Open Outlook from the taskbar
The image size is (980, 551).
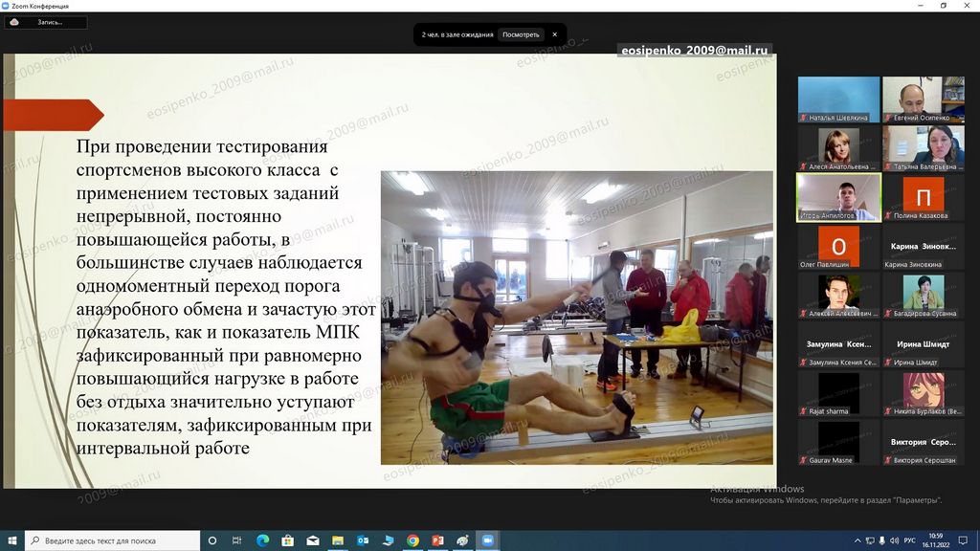click(363, 540)
